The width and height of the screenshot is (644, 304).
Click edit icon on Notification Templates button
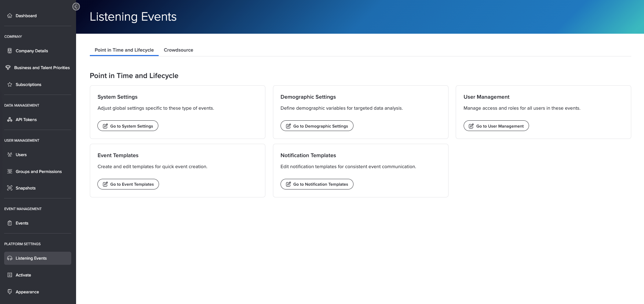pyautogui.click(x=288, y=184)
